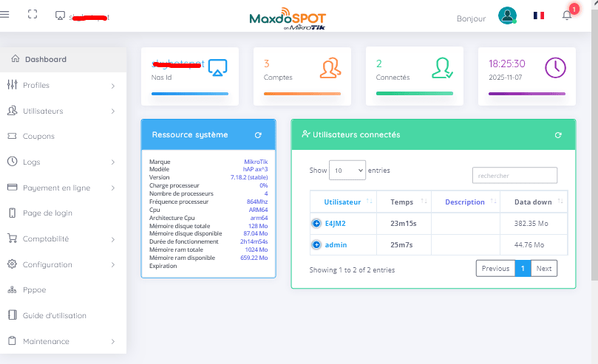
Task: Click the clock icon on time card
Action: (x=555, y=68)
